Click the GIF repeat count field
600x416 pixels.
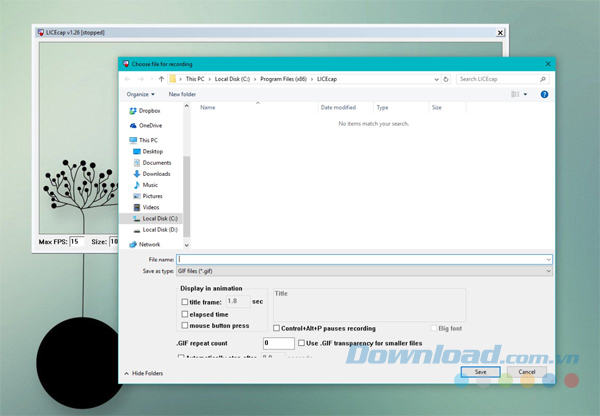[x=278, y=343]
